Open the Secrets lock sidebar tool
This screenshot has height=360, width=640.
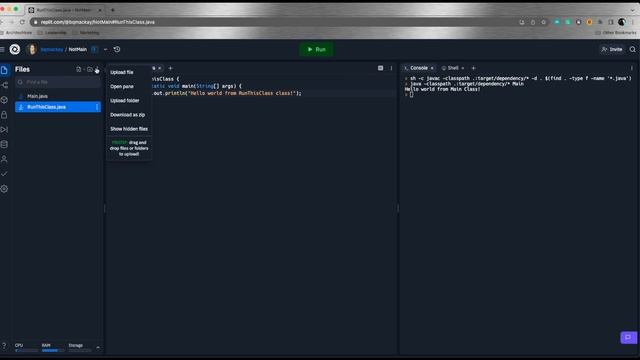pyautogui.click(x=4, y=115)
